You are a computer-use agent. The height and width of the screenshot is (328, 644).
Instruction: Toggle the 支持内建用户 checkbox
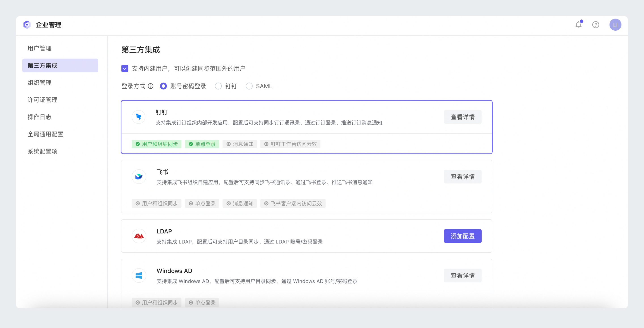125,68
